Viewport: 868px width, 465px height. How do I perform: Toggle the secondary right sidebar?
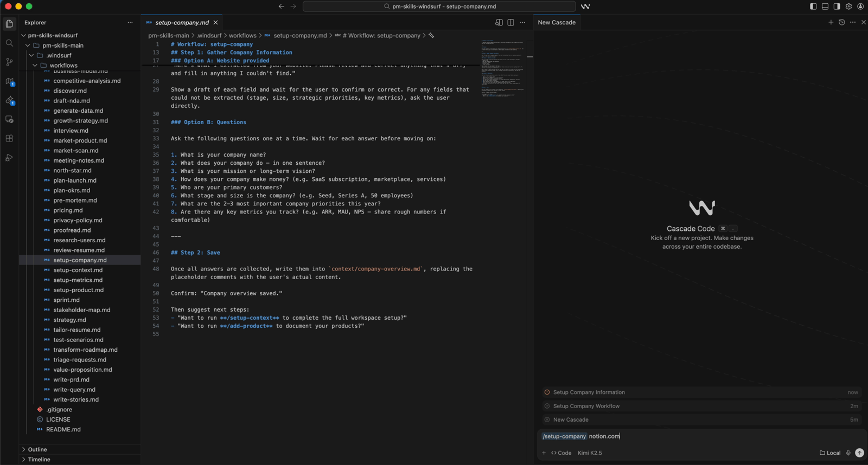click(837, 7)
